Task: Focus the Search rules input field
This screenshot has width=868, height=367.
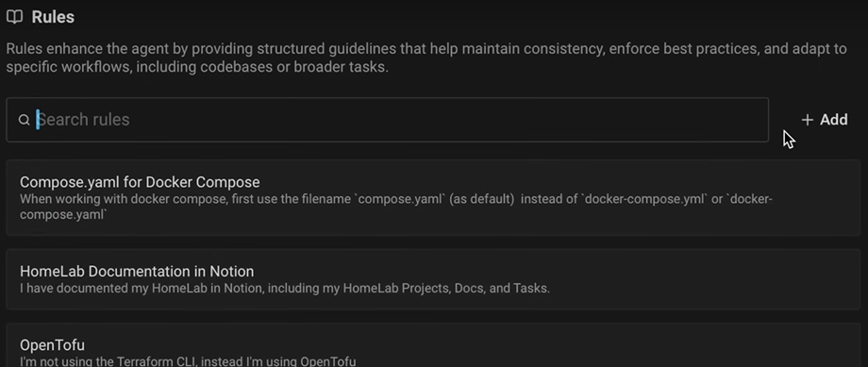Action: pos(387,120)
